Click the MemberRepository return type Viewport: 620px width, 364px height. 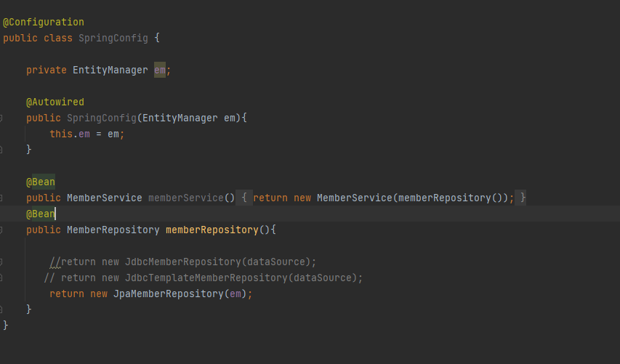(x=113, y=230)
